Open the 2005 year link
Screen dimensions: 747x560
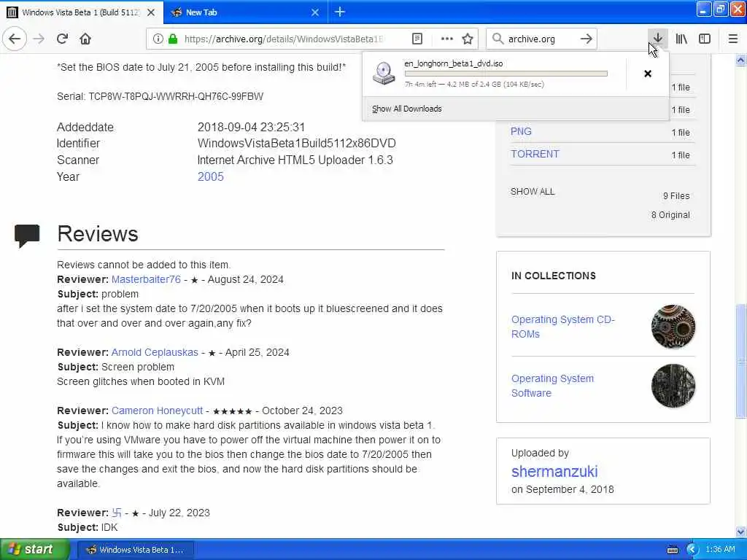coord(211,176)
